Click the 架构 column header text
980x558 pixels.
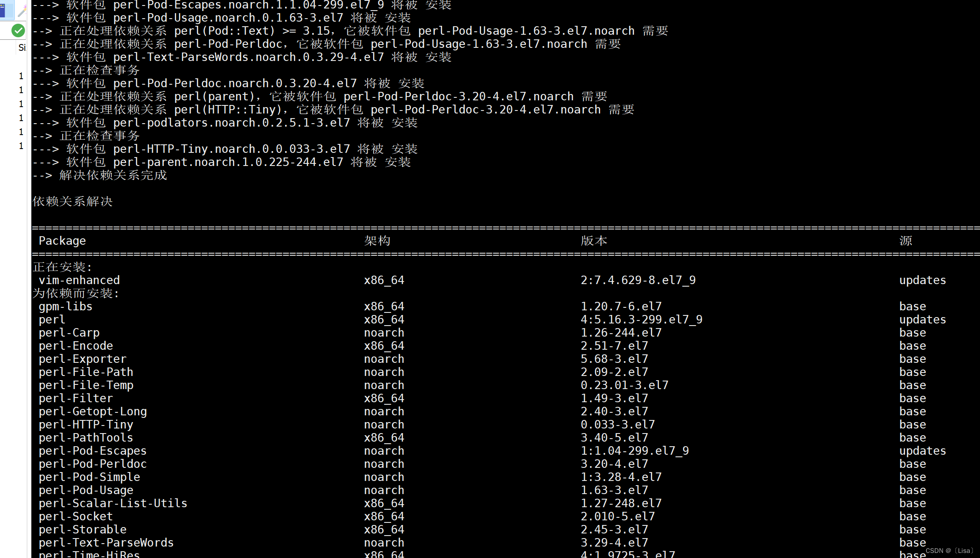click(x=377, y=240)
